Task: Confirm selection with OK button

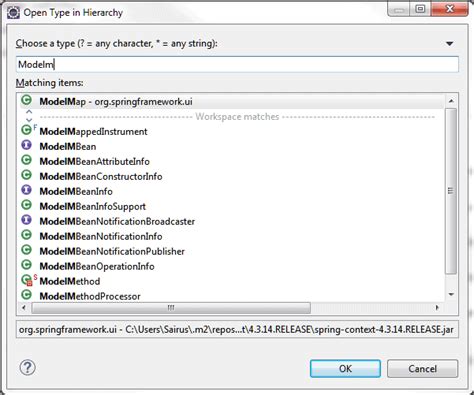Action: (345, 369)
